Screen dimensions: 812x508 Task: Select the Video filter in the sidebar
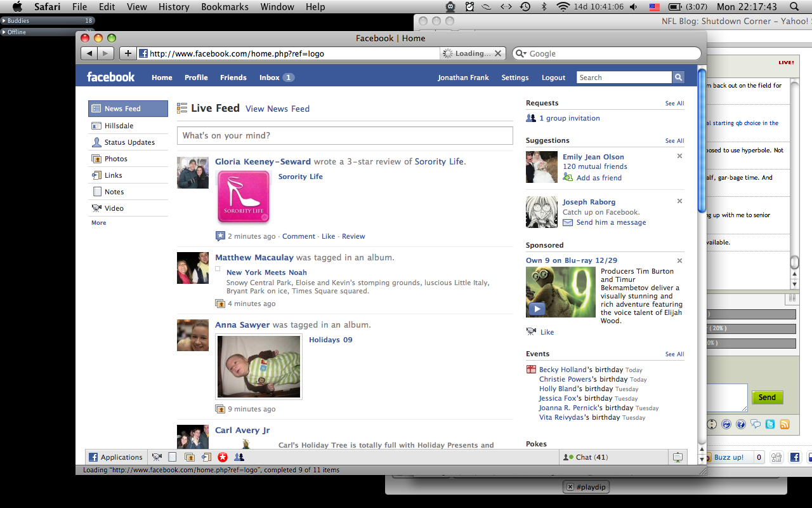tap(128, 208)
